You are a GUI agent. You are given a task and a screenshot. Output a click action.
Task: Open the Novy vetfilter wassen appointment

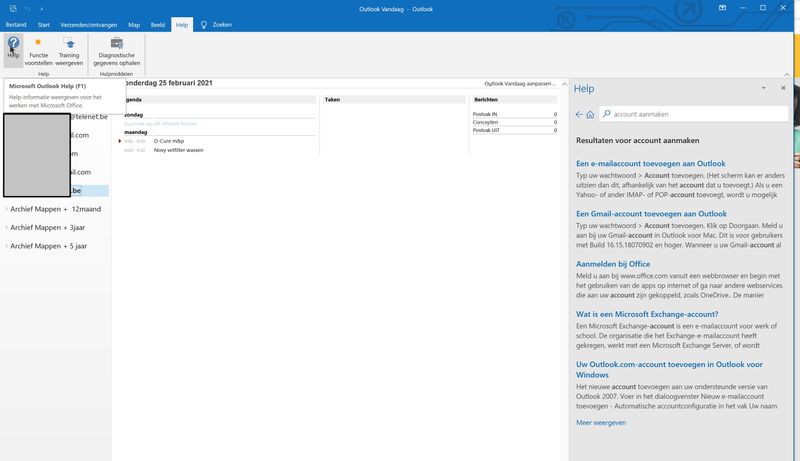click(179, 150)
